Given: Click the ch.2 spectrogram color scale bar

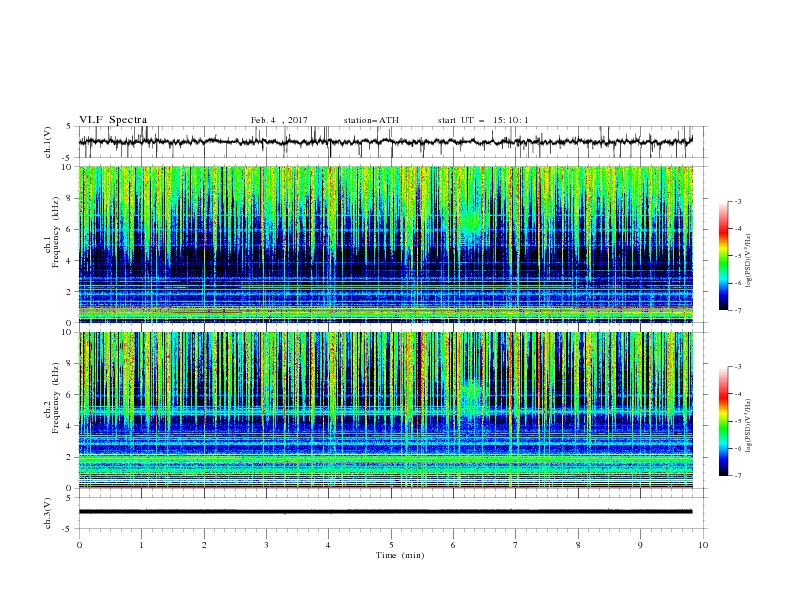Looking at the screenshot, I should click(723, 421).
